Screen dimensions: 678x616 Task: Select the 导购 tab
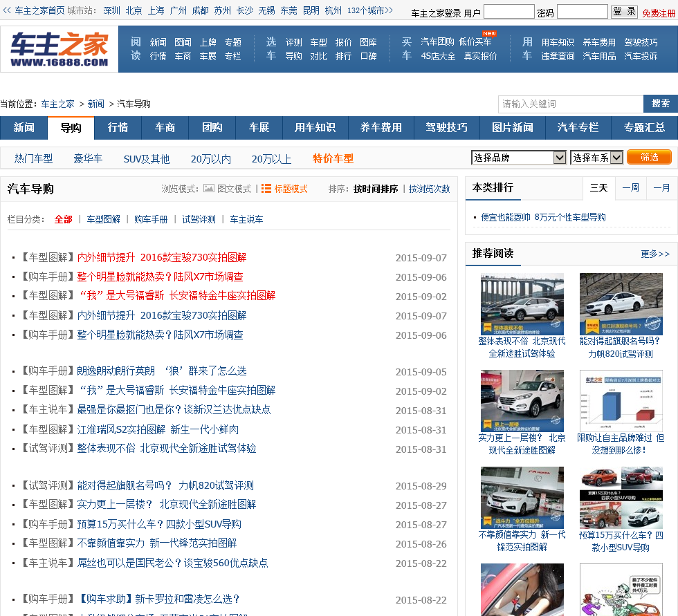pyautogui.click(x=71, y=129)
